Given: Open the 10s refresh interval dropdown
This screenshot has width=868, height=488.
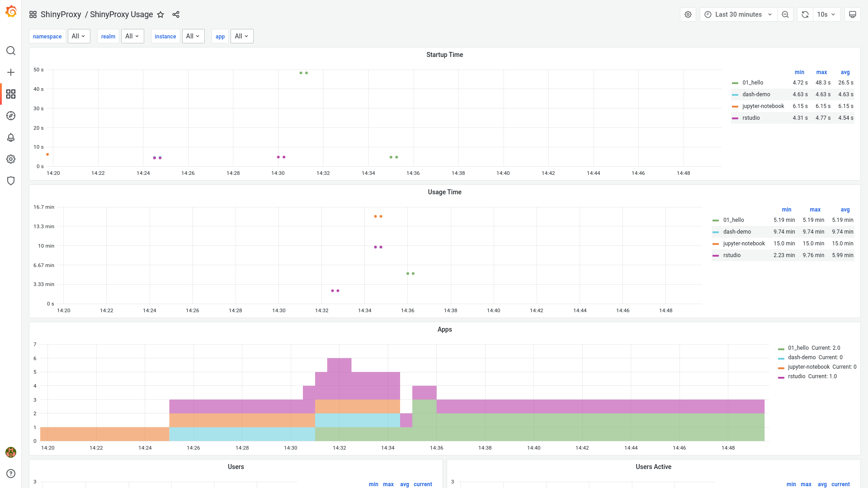Looking at the screenshot, I should 826,14.
